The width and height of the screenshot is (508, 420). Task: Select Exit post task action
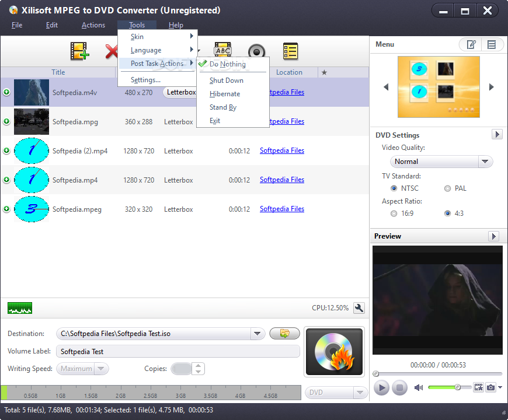tap(232, 121)
